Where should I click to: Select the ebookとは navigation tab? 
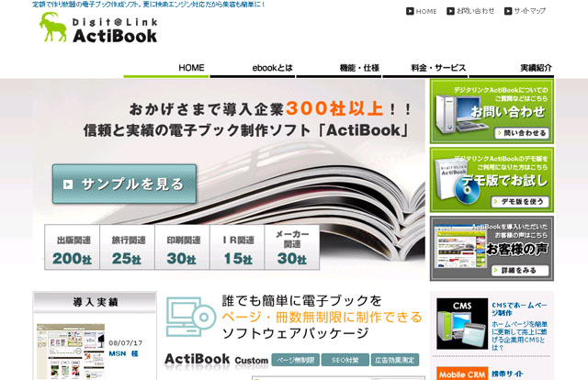[x=253, y=69]
